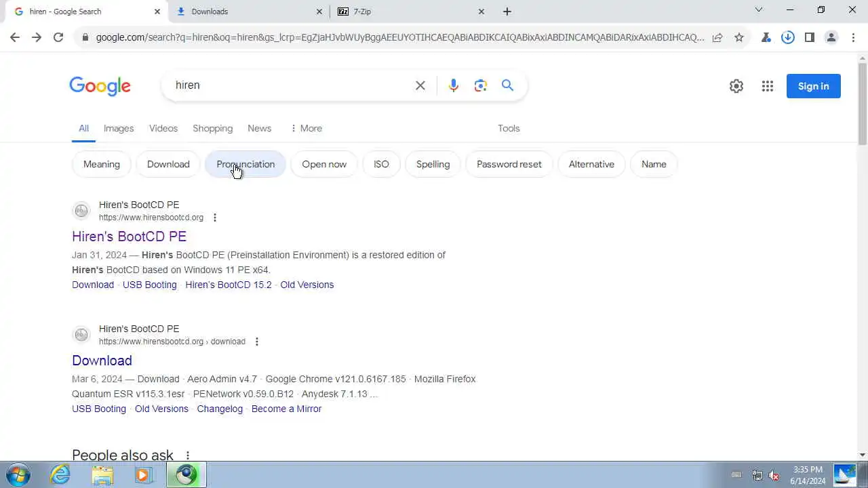The image size is (868, 488).
Task: Click the Download suggestion chip
Action: (168, 164)
